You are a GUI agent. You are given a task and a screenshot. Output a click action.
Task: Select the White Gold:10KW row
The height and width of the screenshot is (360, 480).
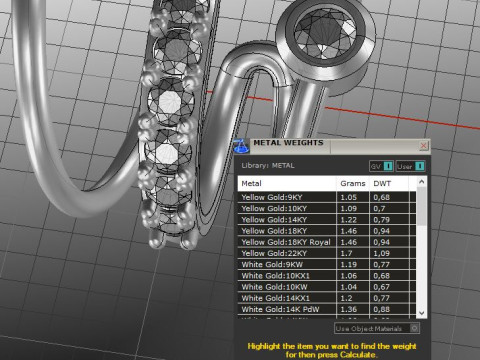click(x=327, y=287)
